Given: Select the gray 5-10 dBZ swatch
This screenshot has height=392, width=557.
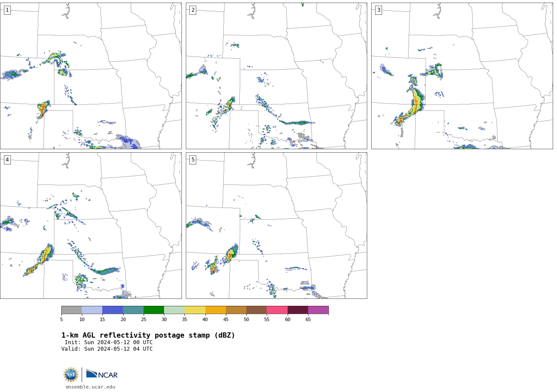Looking at the screenshot, I should pyautogui.click(x=71, y=310).
